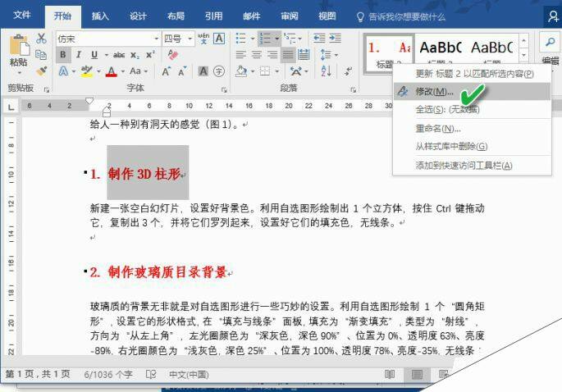The width and height of the screenshot is (562, 392).
Task: Toggle justify paragraph alignment
Action: (x=288, y=55)
